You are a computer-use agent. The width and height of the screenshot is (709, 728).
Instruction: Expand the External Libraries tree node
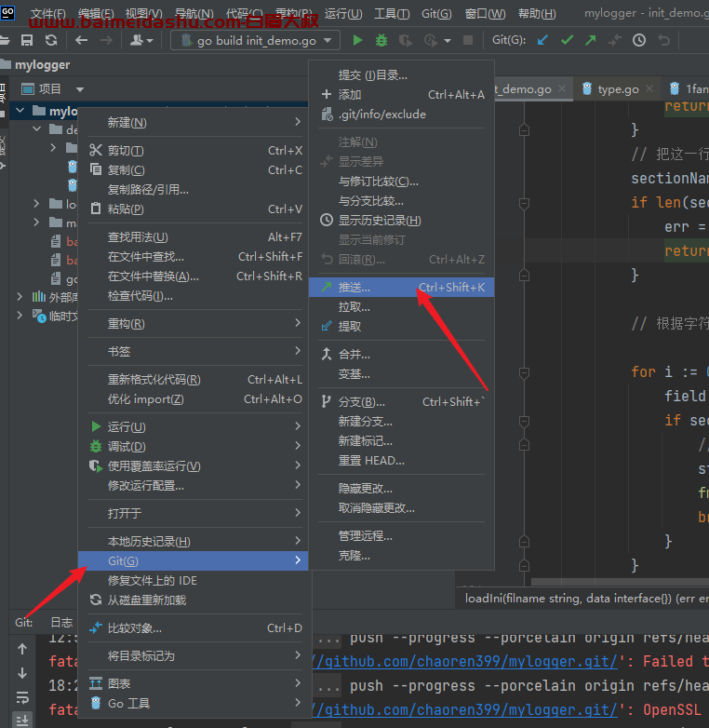[x=20, y=296]
